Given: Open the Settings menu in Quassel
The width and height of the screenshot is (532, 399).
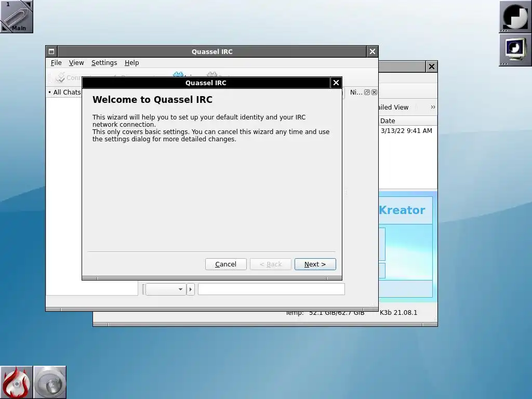Looking at the screenshot, I should [104, 63].
